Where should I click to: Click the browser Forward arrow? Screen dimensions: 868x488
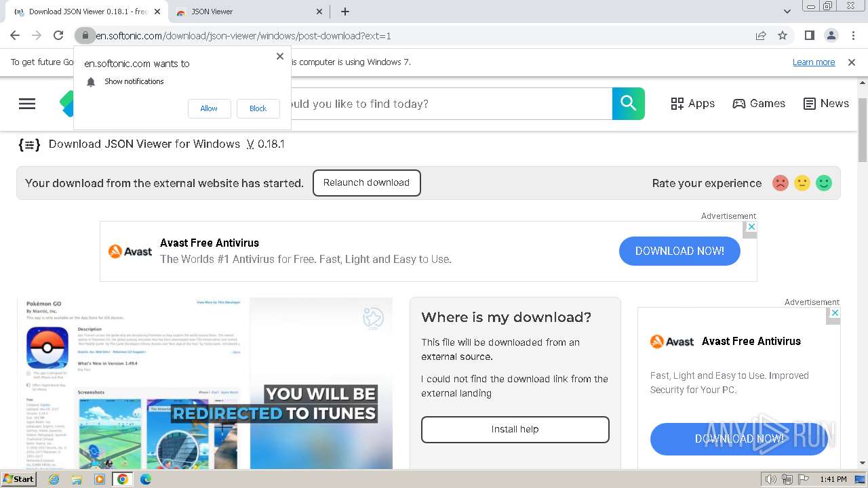[x=37, y=35]
